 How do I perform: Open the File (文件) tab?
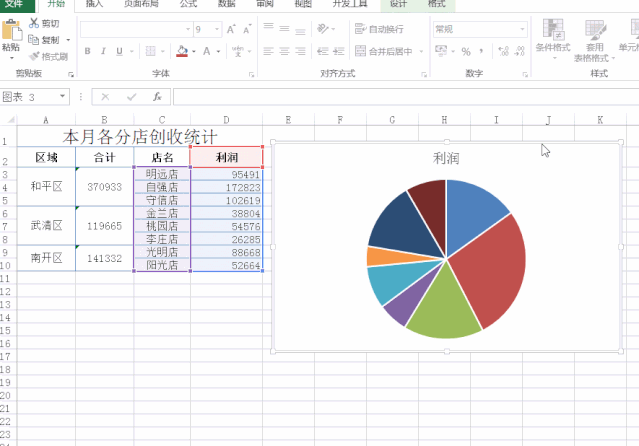14,4
